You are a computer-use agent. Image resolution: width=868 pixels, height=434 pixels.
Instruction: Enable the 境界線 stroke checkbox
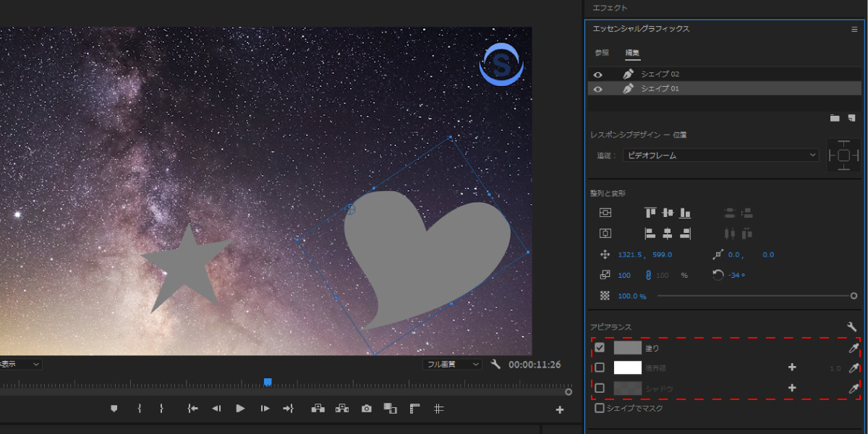pos(600,367)
